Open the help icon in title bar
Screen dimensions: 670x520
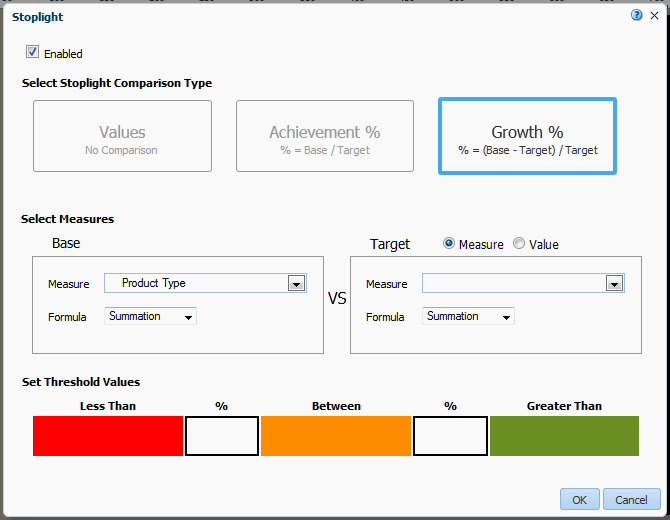pyautogui.click(x=636, y=15)
